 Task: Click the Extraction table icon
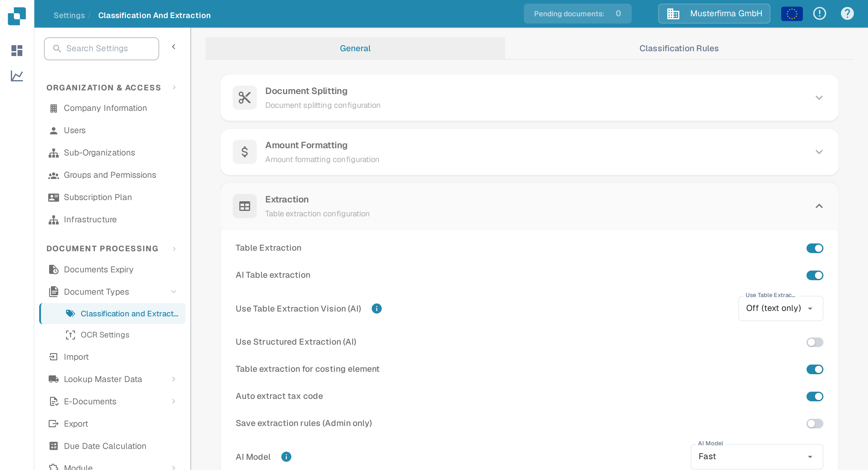tap(245, 206)
